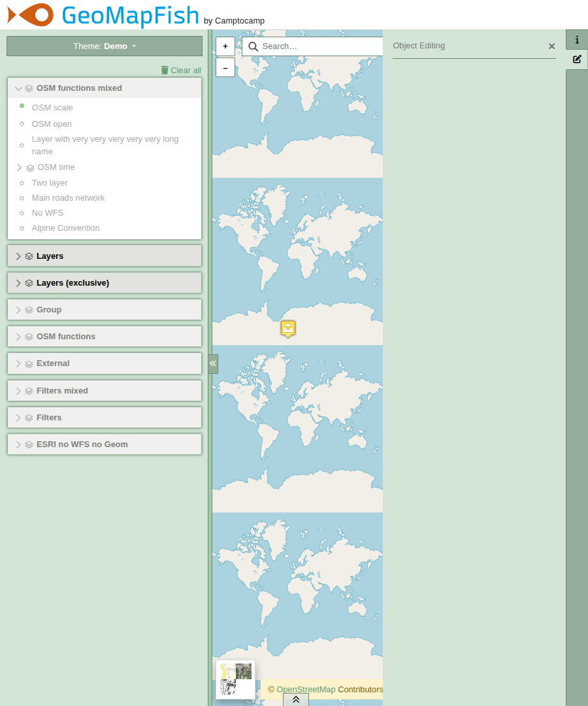Click the Filters mixed stack icon

click(29, 391)
